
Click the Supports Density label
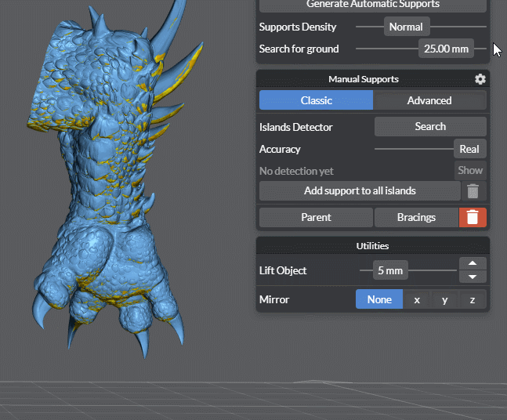click(298, 27)
